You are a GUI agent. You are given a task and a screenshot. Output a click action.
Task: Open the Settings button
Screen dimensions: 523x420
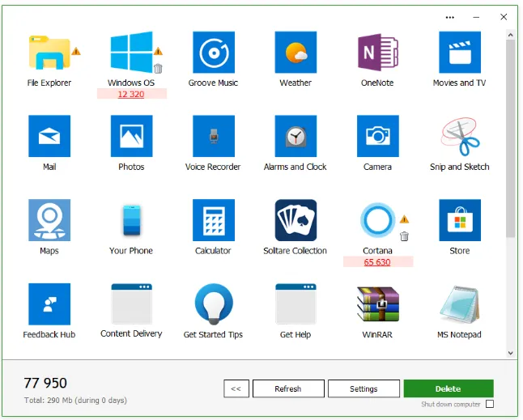tap(364, 388)
